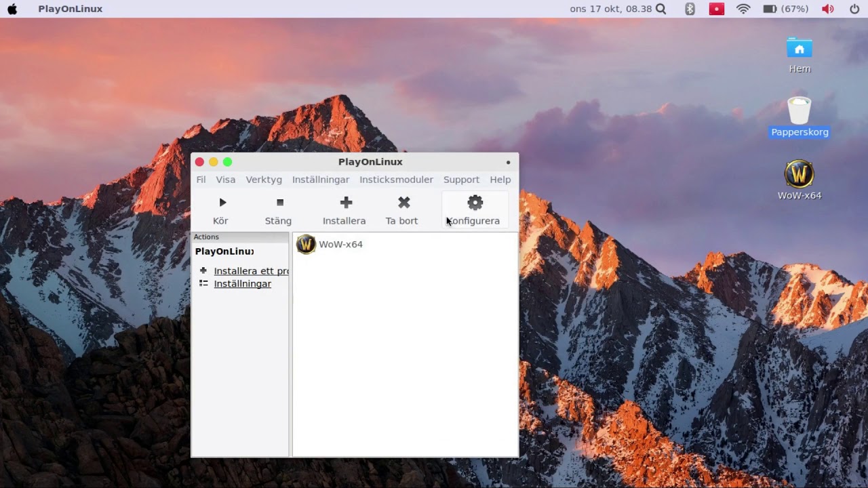The width and height of the screenshot is (868, 488).
Task: Open the volume control icon
Action: [x=827, y=9]
